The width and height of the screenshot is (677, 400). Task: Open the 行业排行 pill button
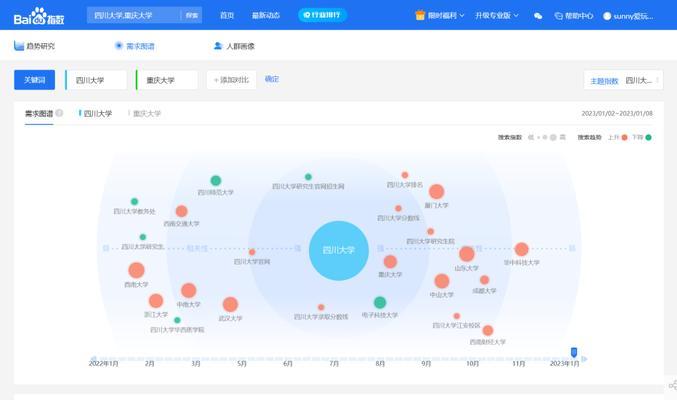click(x=323, y=15)
